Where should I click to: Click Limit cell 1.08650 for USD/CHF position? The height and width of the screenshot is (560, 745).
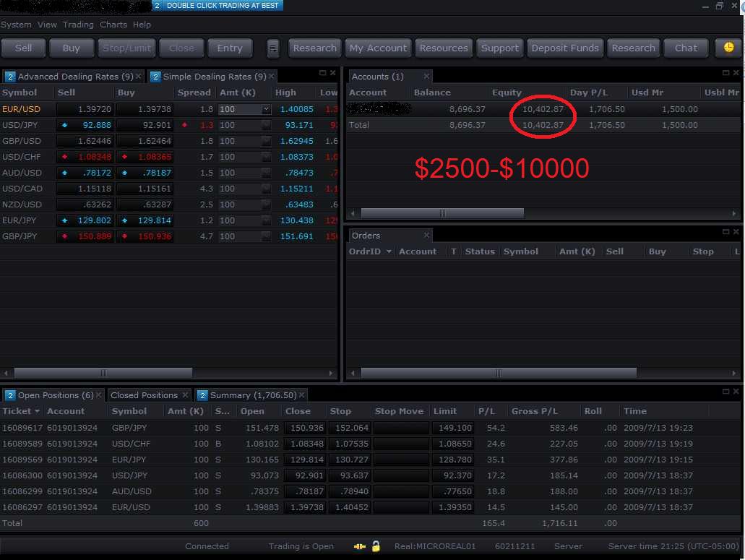pos(454,444)
